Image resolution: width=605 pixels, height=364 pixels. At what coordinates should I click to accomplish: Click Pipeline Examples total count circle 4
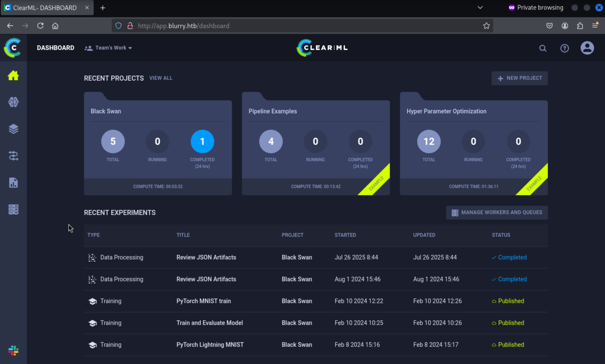(x=271, y=141)
